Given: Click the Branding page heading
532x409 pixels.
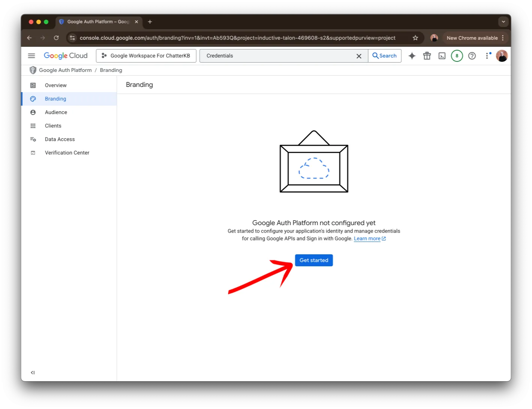Looking at the screenshot, I should (x=139, y=85).
